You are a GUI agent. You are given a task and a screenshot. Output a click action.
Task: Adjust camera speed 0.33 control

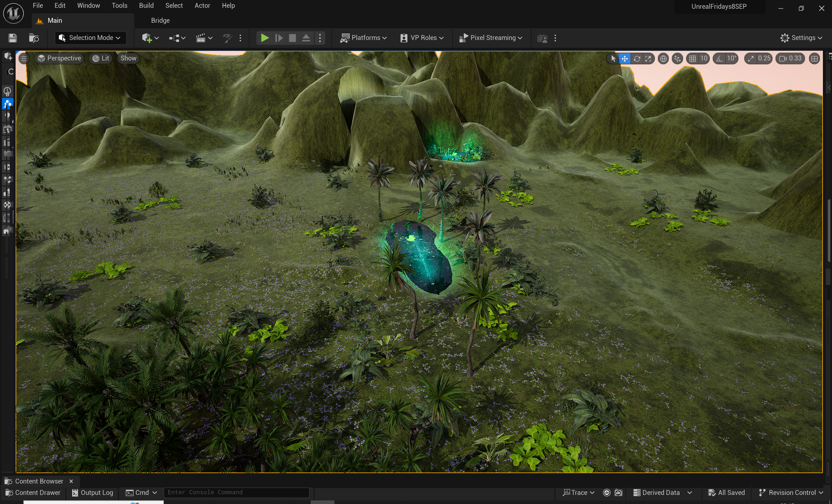pos(790,59)
